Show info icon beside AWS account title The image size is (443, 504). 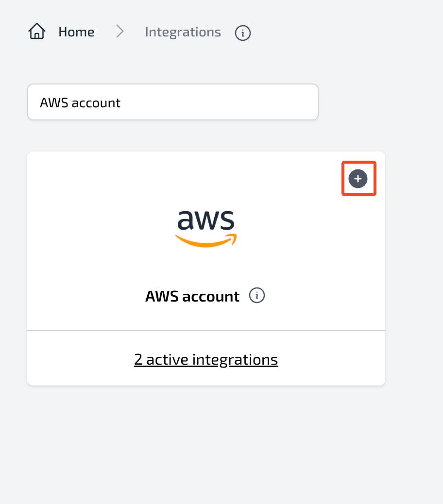tap(257, 295)
